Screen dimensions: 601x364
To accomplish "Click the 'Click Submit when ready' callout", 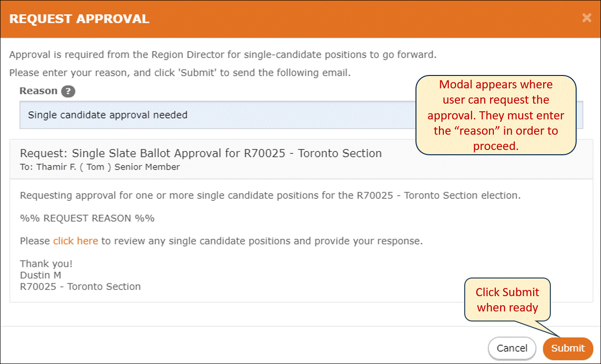I will (x=507, y=300).
